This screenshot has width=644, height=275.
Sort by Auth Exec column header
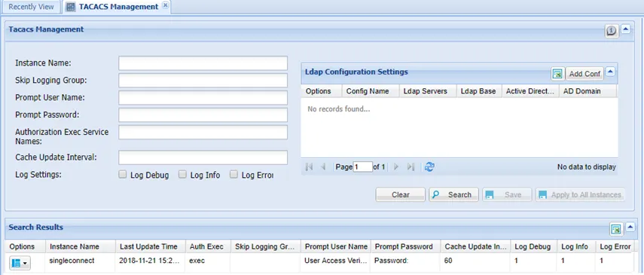point(208,246)
